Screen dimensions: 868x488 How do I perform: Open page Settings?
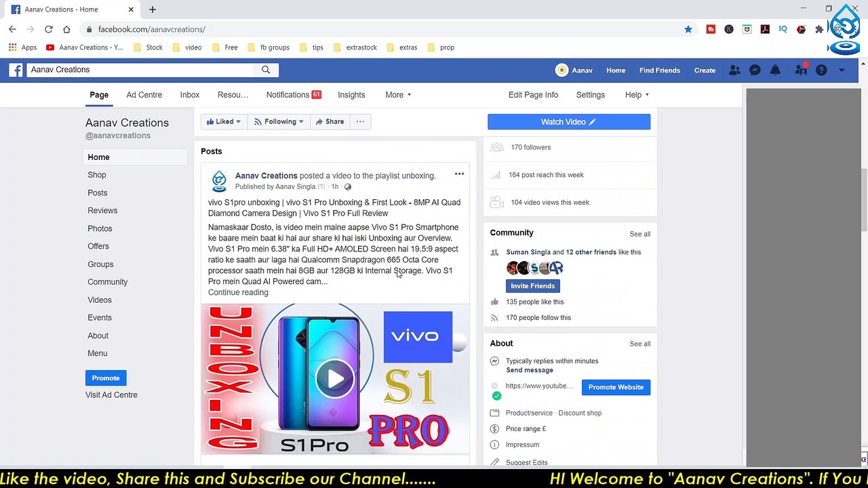pyautogui.click(x=590, y=95)
